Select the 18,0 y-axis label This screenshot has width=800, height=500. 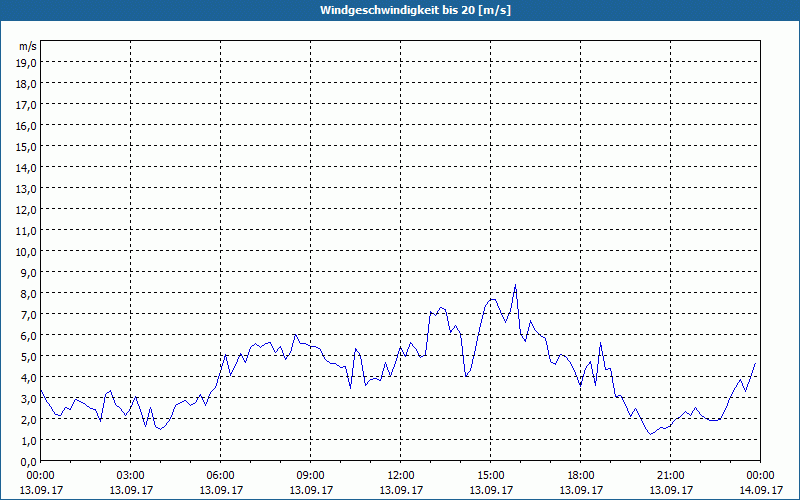click(28, 84)
